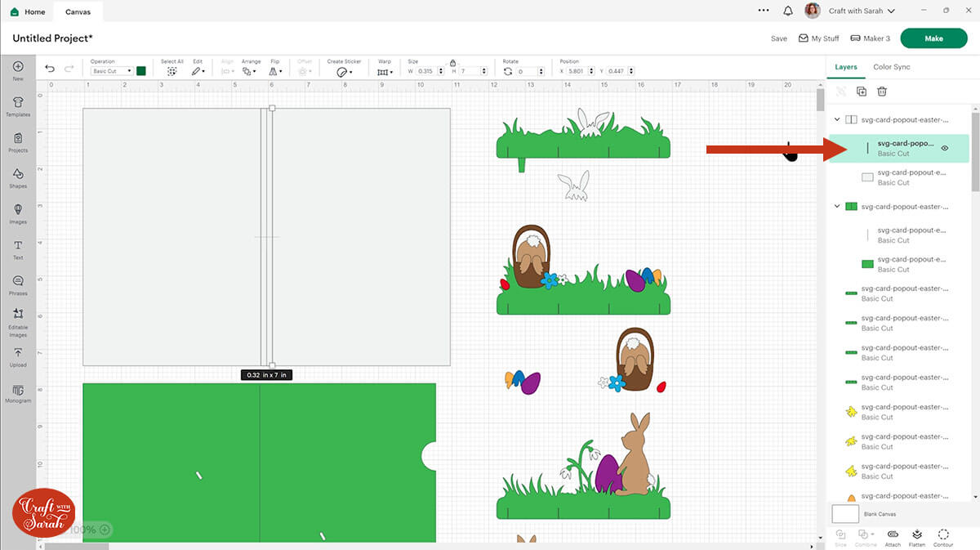Click the green Make button
The image size is (980, 550).
click(x=933, y=38)
